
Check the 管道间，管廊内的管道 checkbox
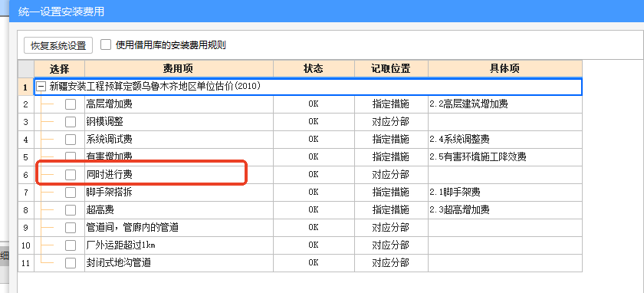click(71, 228)
